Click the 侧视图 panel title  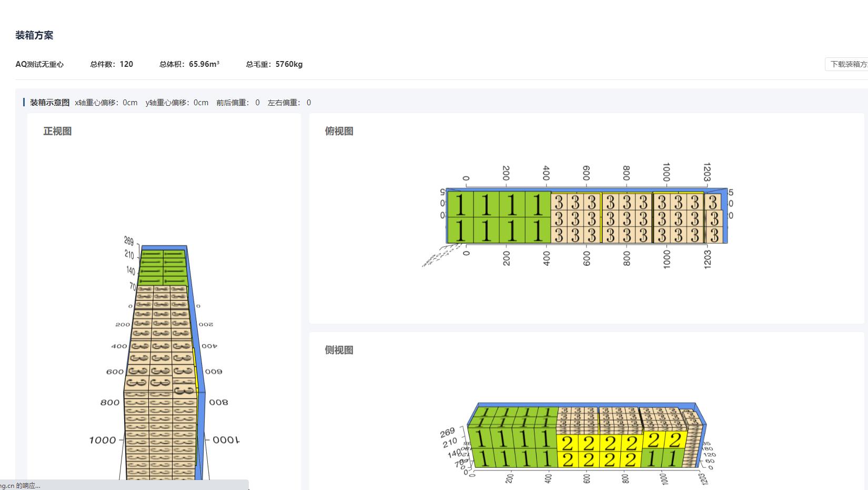[339, 350]
